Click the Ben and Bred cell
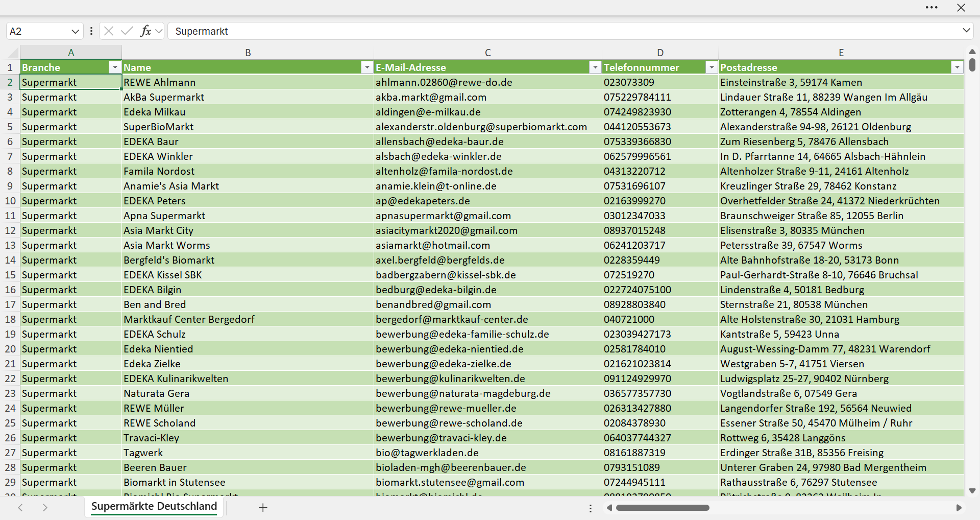 248,304
